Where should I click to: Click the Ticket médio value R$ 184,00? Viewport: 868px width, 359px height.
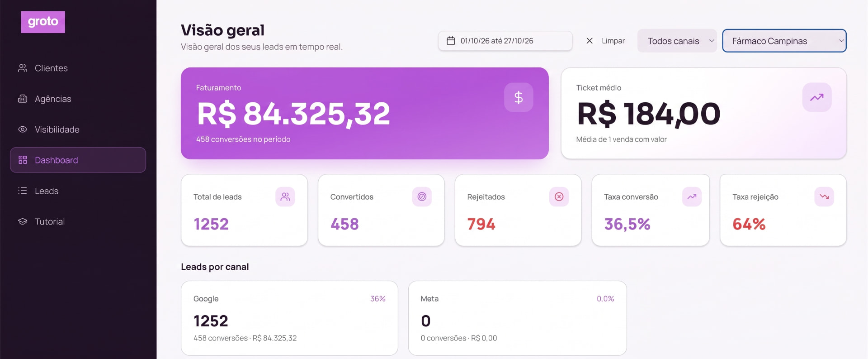(649, 114)
